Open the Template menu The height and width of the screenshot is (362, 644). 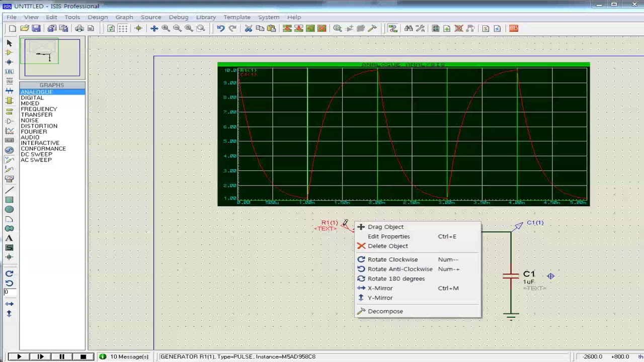[236, 17]
